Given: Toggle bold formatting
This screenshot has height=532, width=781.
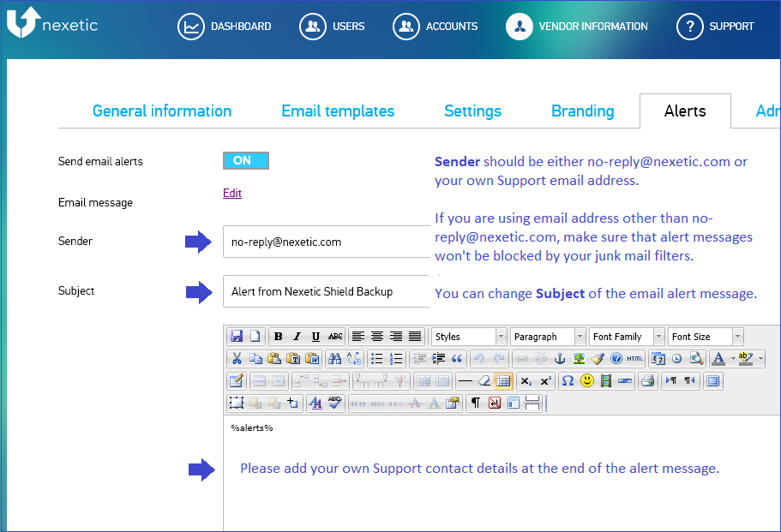Looking at the screenshot, I should (279, 337).
